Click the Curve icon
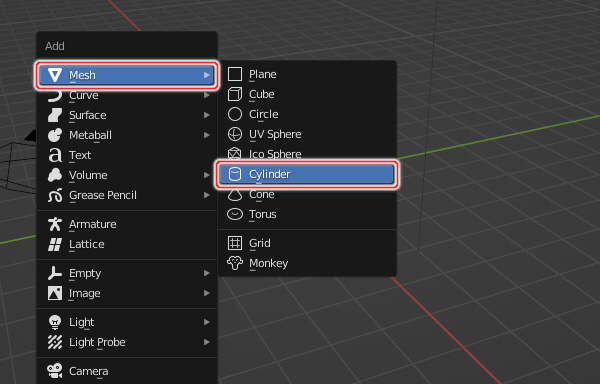 [x=55, y=96]
